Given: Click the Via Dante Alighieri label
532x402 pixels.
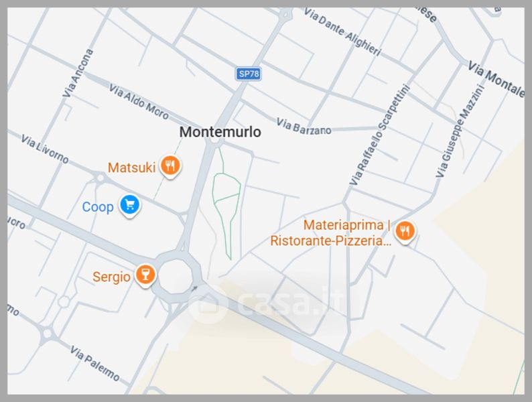Looking at the screenshot, I should click(343, 32).
